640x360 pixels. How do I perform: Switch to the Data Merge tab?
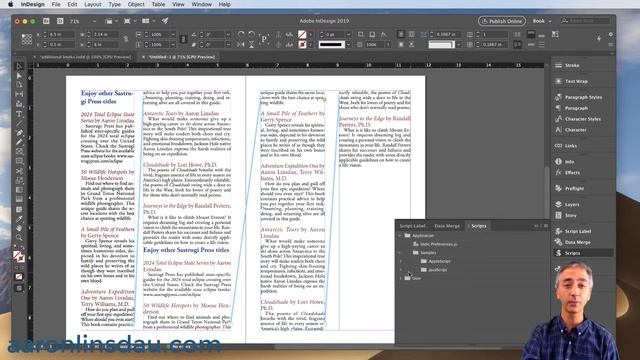[447, 226]
